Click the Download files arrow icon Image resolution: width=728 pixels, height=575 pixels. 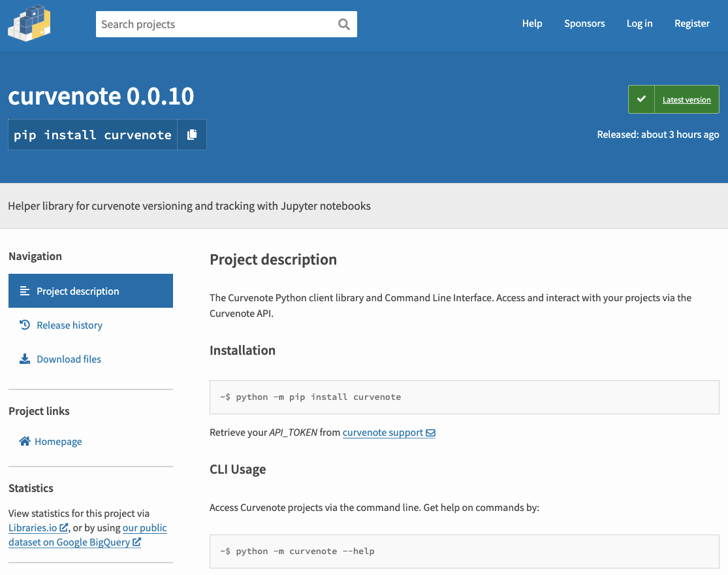click(x=25, y=359)
